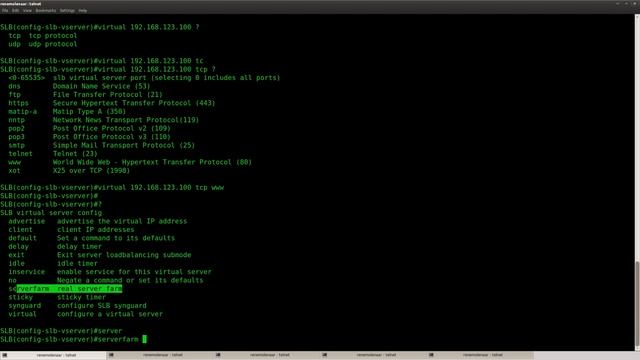
Task: Click the 'synguard configure SLB synguard' line
Action: 77,306
